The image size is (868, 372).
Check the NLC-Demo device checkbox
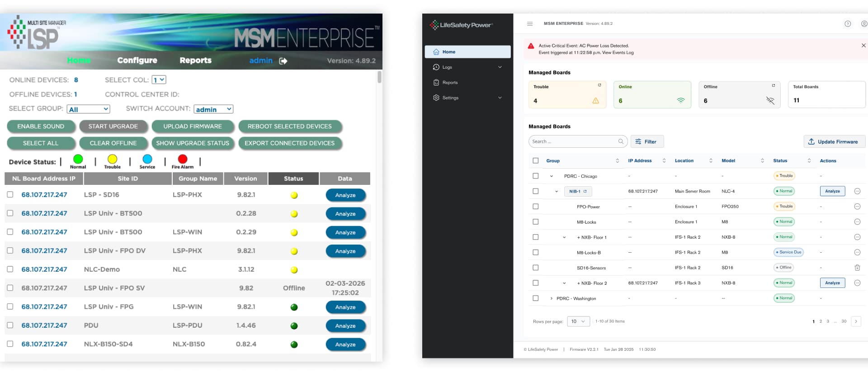click(10, 269)
